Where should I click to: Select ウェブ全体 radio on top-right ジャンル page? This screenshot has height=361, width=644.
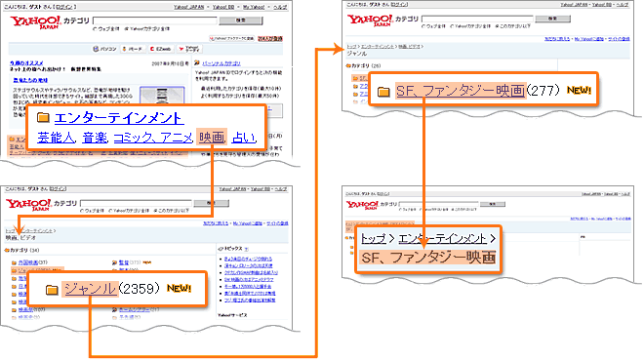coord(423,26)
